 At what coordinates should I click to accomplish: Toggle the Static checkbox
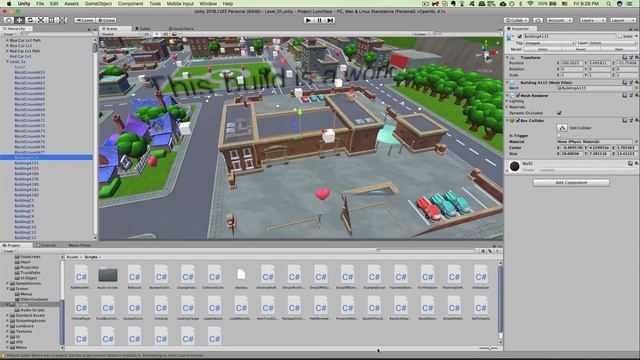point(620,36)
